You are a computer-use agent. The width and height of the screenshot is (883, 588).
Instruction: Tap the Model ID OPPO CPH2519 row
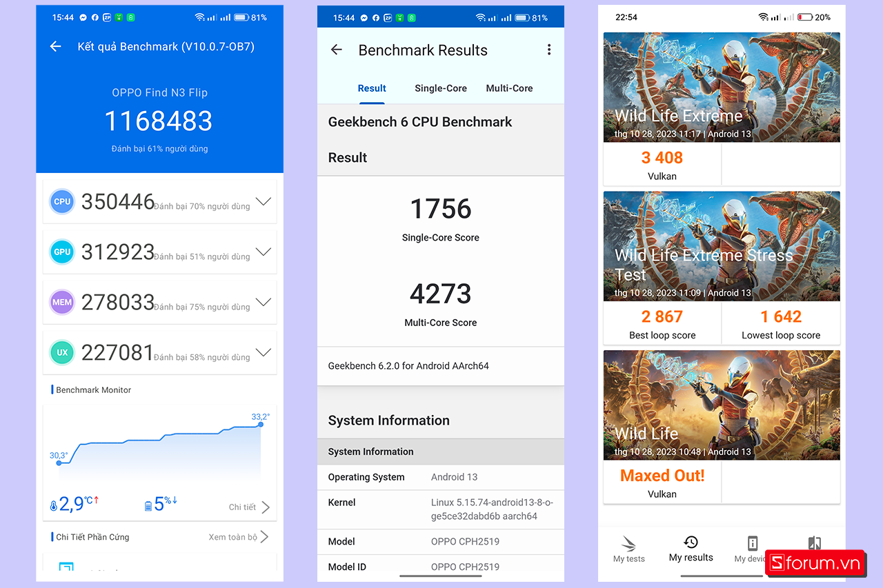pos(441,567)
